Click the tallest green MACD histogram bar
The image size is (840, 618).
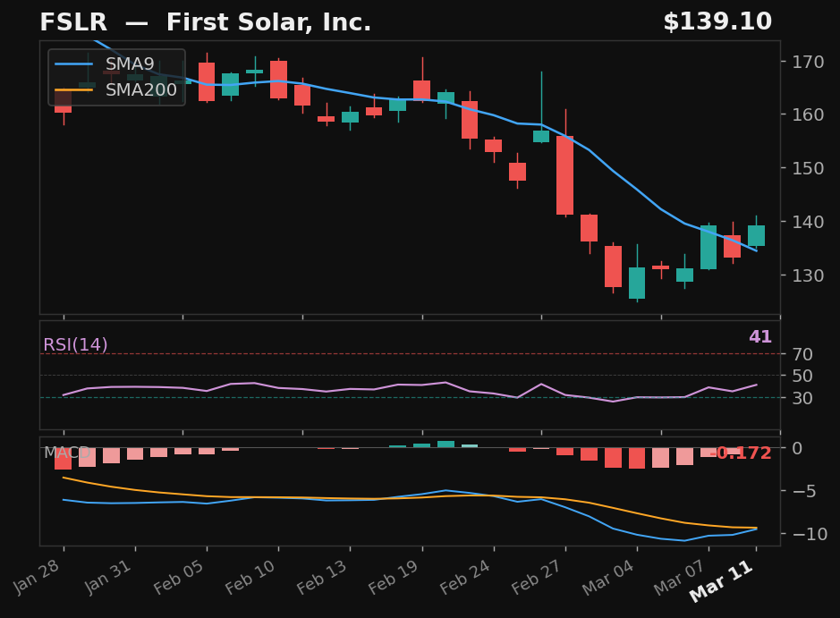[445, 444]
